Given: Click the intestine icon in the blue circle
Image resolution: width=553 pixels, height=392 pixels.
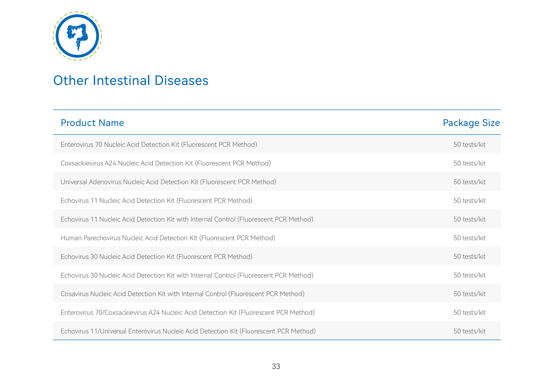Looking at the screenshot, I should [77, 36].
